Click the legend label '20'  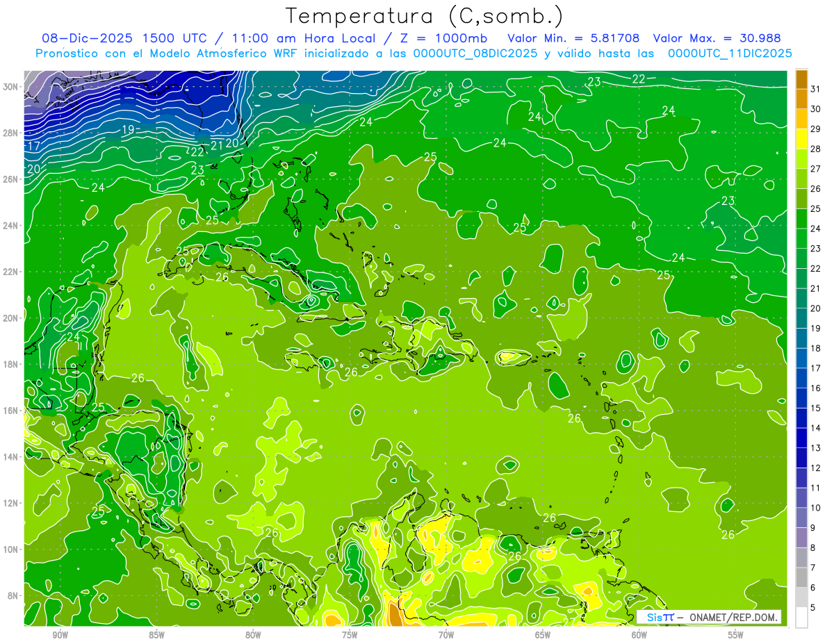[x=815, y=308]
